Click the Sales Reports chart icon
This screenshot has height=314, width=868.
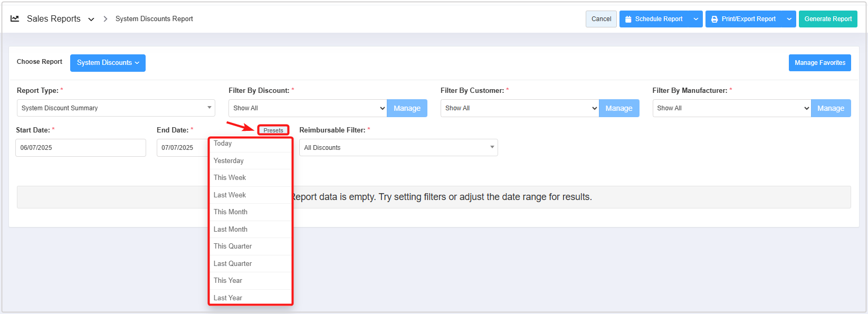pyautogui.click(x=15, y=18)
